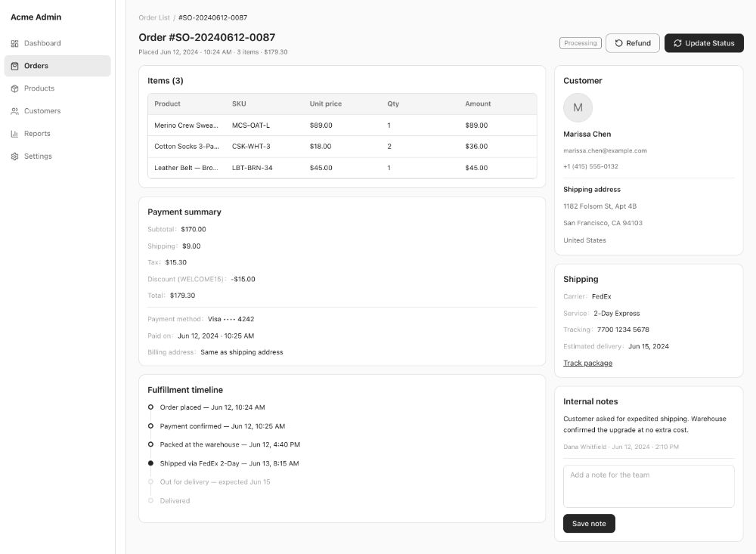Click the customer email marissa.chen@example.com

pos(605,151)
